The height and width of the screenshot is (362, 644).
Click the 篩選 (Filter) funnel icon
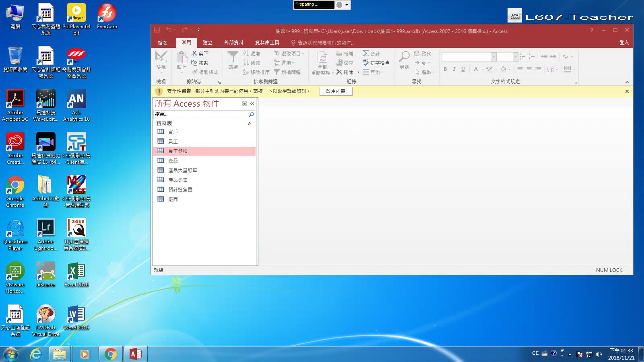click(233, 57)
